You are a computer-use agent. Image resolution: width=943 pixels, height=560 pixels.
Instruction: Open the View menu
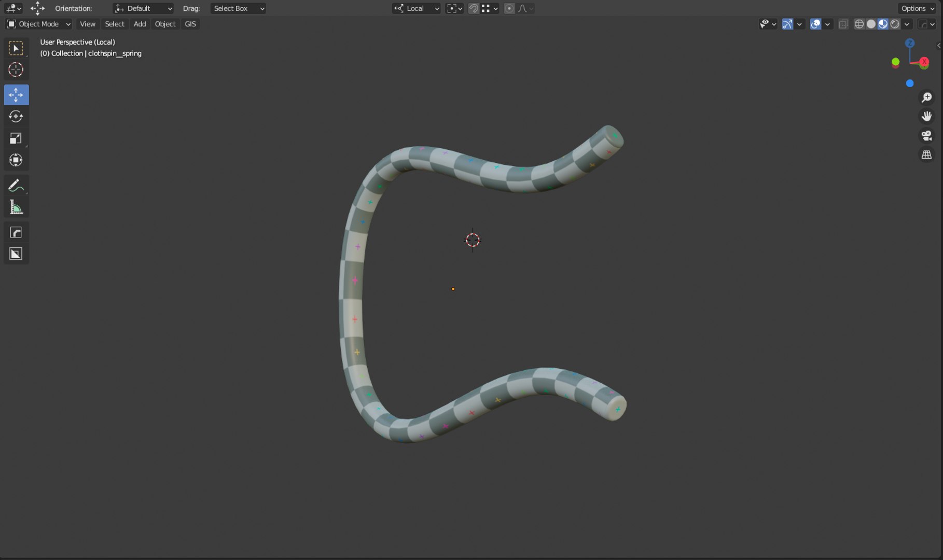88,24
